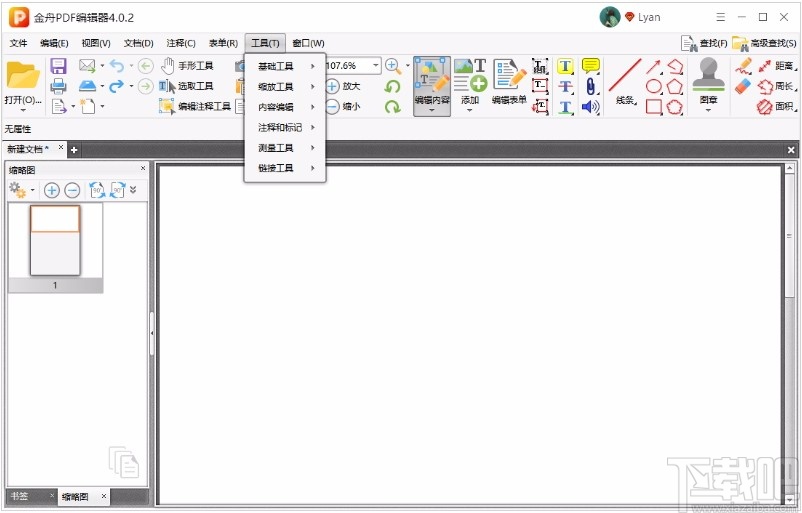Select the underline text T icon
802x513 pixels.
(565, 107)
